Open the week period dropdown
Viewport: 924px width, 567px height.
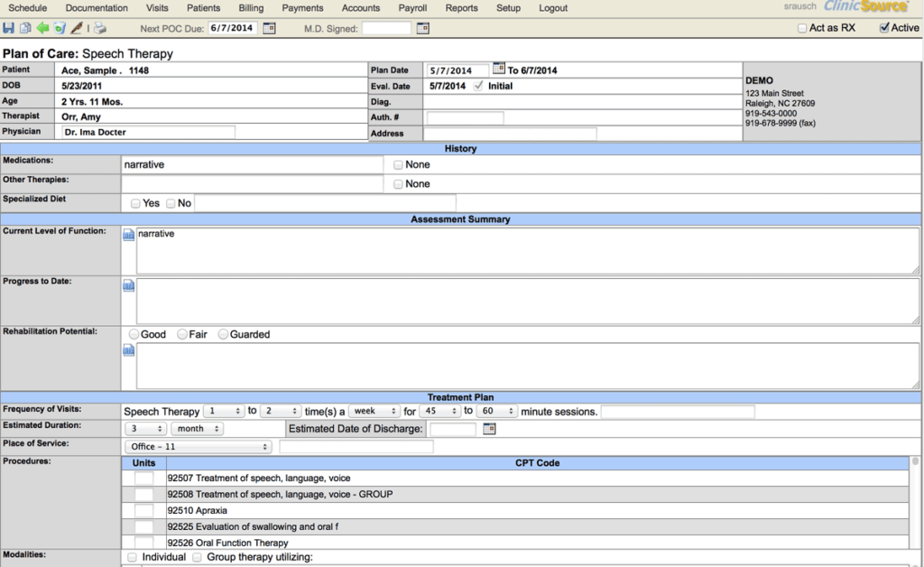pyautogui.click(x=374, y=411)
